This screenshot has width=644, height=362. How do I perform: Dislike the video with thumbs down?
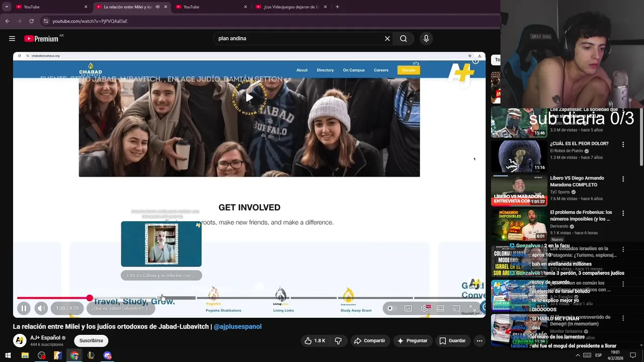(x=338, y=341)
